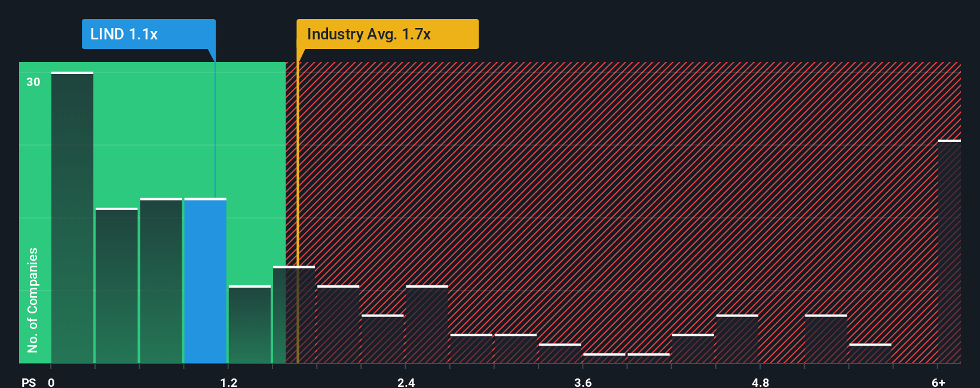Click the 6+ x-axis tick label
The width and height of the screenshot is (980, 388).
point(939,382)
